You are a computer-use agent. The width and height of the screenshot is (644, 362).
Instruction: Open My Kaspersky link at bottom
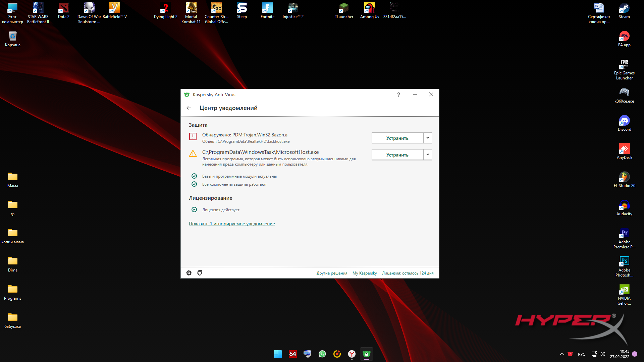[x=365, y=273]
